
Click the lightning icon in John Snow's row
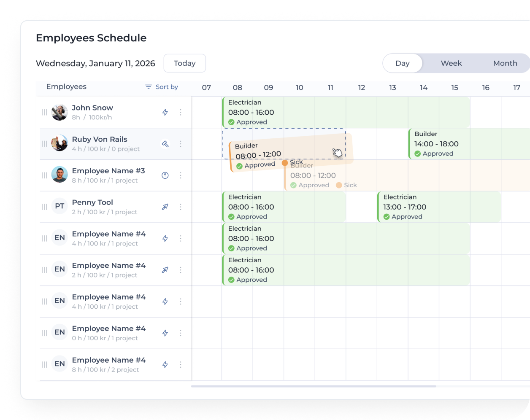pyautogui.click(x=165, y=112)
